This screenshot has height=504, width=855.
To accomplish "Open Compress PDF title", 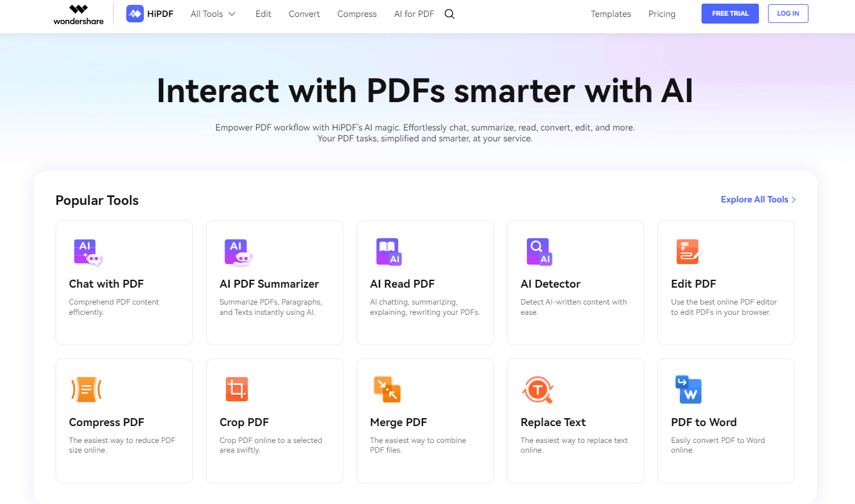I will point(106,422).
